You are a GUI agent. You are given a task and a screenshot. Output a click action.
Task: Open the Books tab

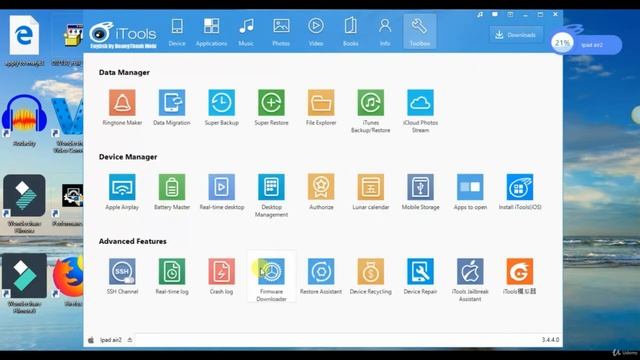[x=351, y=32]
